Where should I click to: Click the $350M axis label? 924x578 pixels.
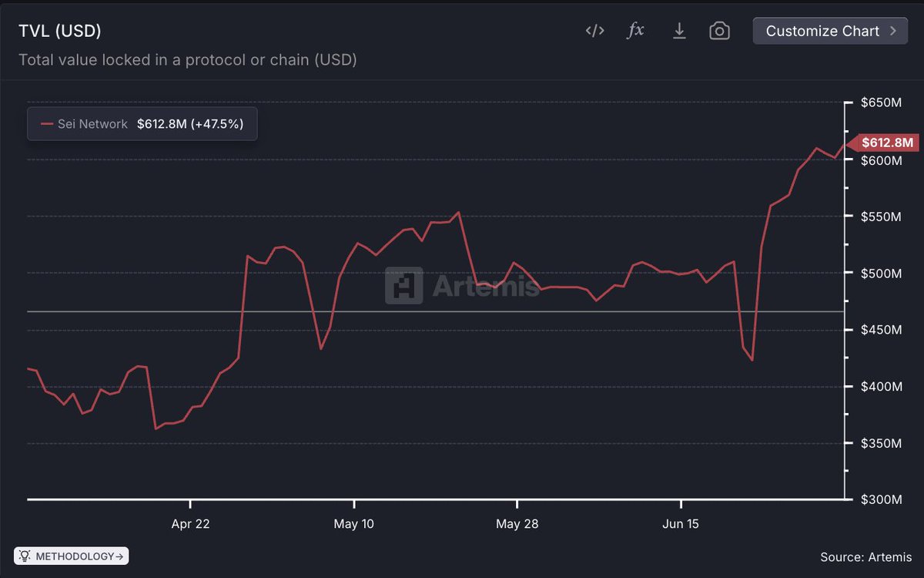tap(882, 443)
